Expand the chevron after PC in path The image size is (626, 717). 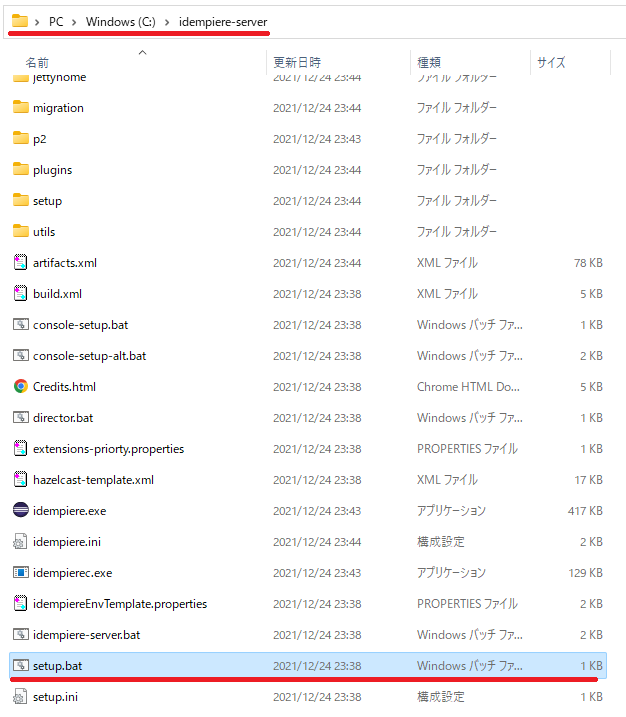pyautogui.click(x=74, y=22)
